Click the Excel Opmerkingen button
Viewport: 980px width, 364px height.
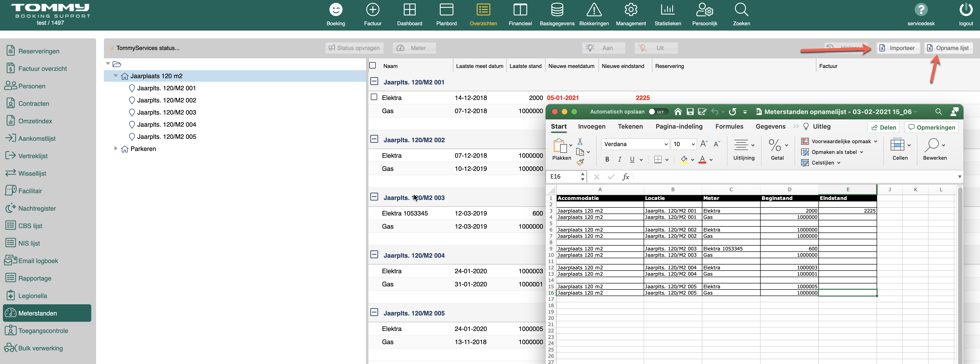click(x=931, y=127)
